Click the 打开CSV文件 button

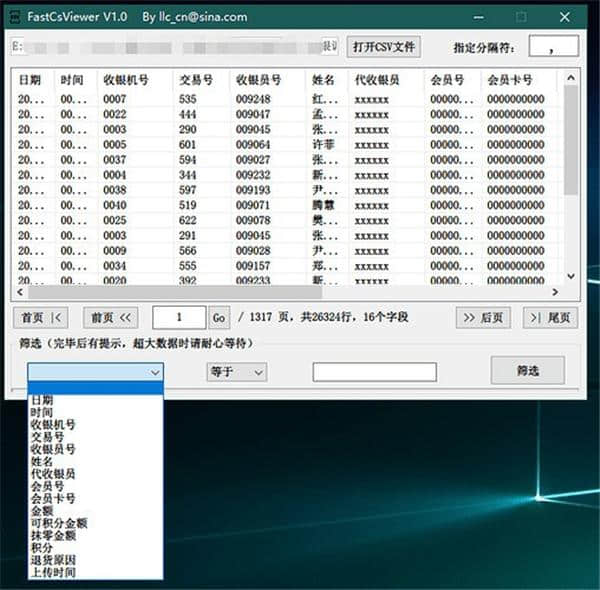[384, 47]
